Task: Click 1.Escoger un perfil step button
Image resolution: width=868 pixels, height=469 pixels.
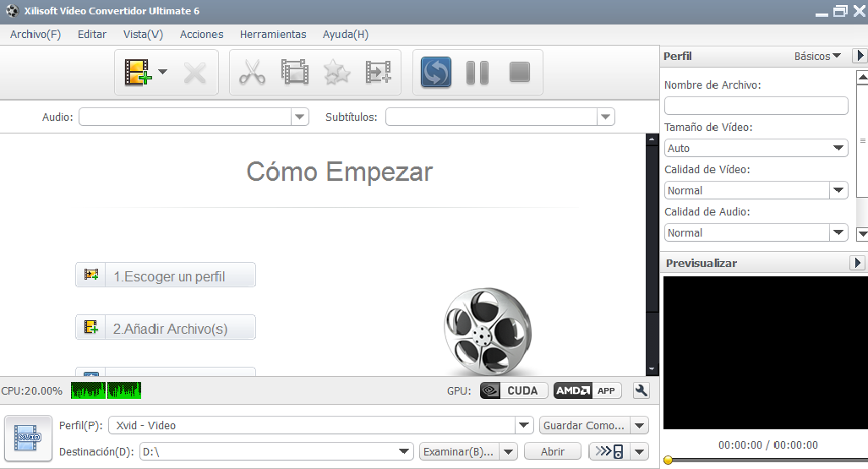Action: 166,275
